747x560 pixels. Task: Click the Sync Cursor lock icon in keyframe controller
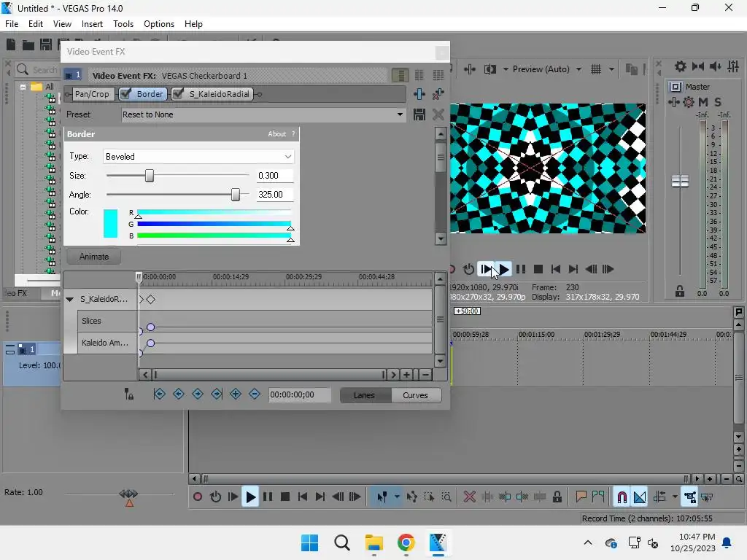[x=128, y=394]
